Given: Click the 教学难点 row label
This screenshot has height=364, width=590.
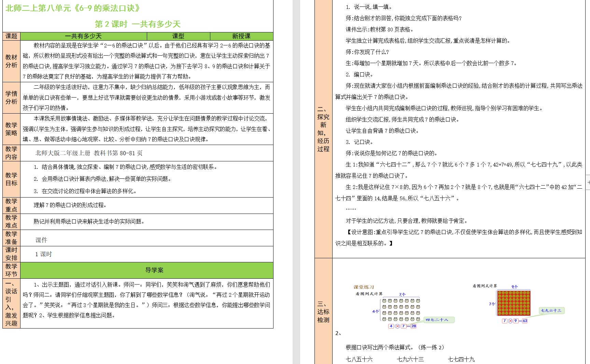Looking at the screenshot, I should tap(12, 222).
